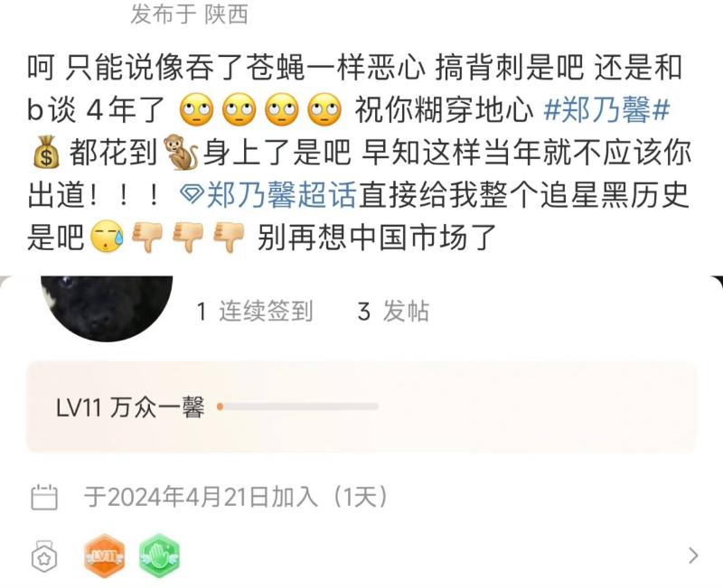Open the #郑乃馨# hashtag link

[x=606, y=109]
